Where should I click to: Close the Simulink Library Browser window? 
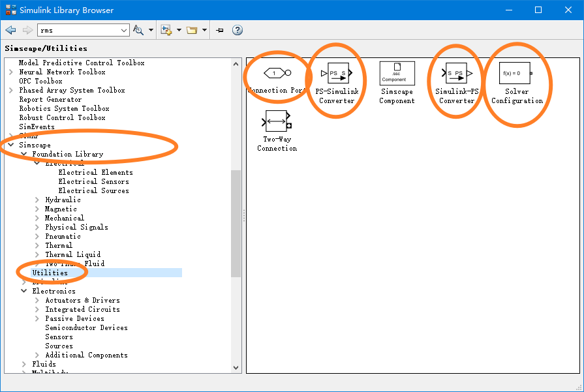point(568,10)
